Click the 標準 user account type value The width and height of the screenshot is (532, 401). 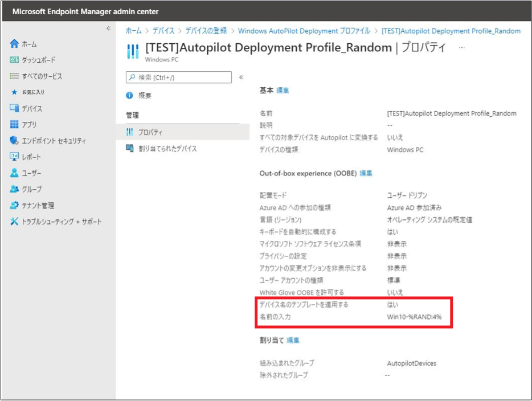point(394,280)
